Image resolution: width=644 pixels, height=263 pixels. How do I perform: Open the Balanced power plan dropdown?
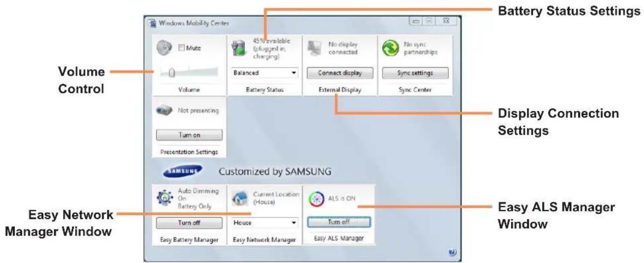(265, 73)
